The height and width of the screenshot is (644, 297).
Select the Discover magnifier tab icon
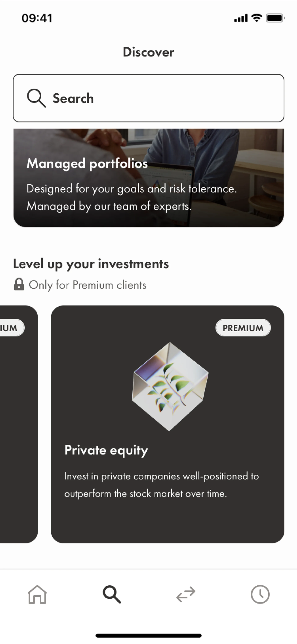[112, 594]
